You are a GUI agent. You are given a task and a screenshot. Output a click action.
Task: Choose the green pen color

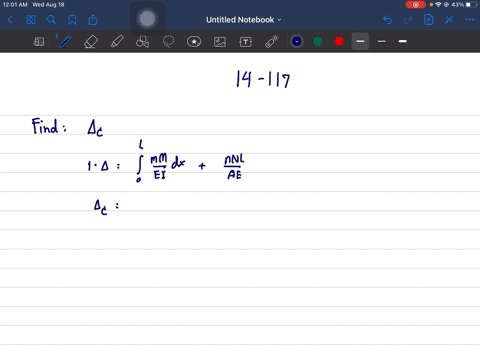pos(318,41)
